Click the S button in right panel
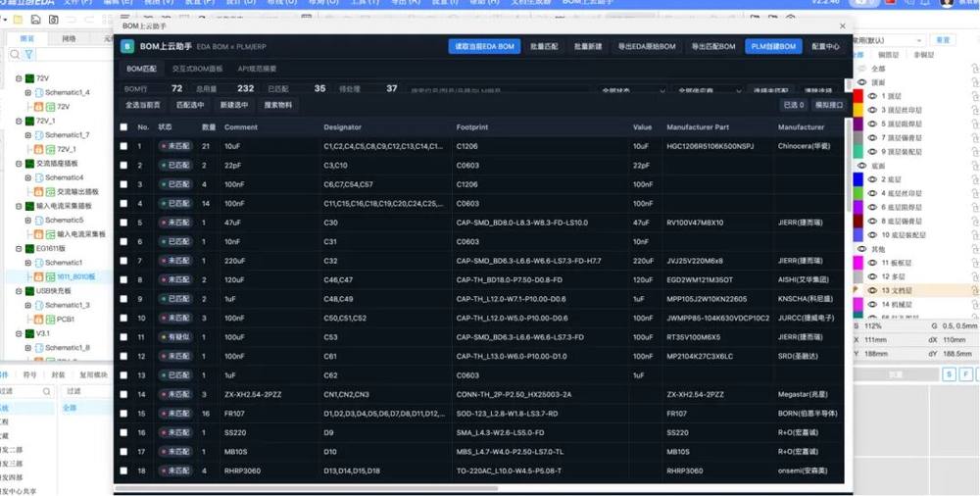Screen dimensions: 980x496 [x=950, y=374]
